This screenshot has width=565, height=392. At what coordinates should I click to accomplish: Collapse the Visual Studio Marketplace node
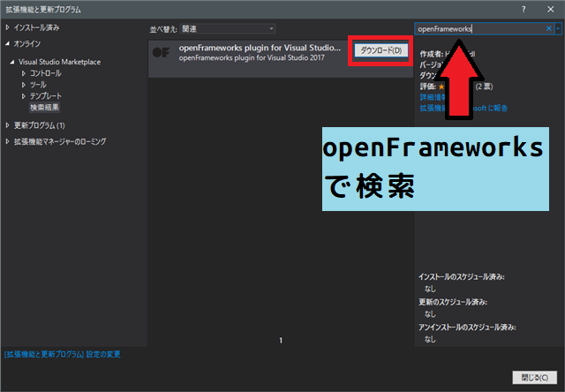[x=12, y=62]
